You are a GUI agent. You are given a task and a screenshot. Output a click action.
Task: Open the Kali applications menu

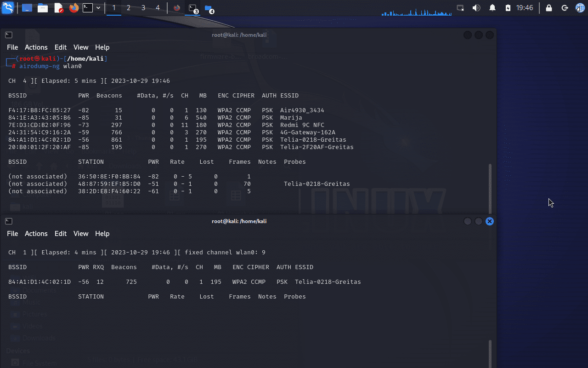[x=8, y=7]
